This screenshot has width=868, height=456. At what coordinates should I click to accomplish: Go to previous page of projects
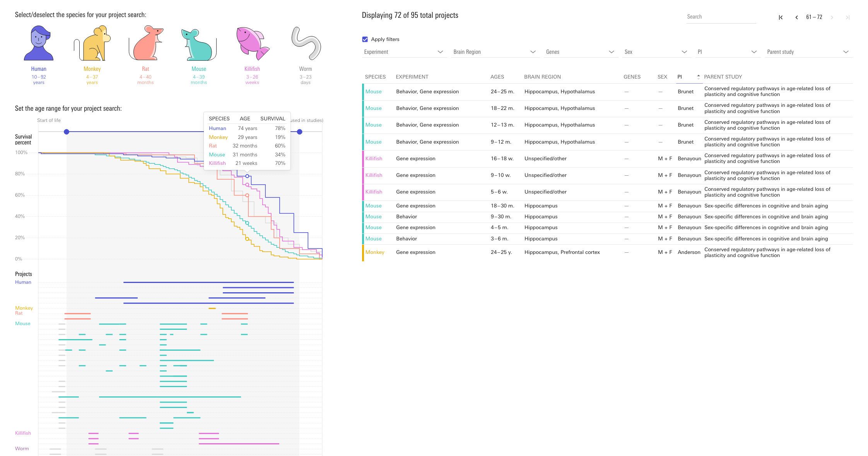pos(796,17)
